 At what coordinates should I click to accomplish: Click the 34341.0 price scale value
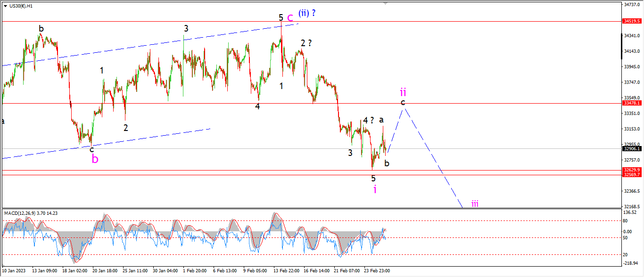tap(632, 36)
